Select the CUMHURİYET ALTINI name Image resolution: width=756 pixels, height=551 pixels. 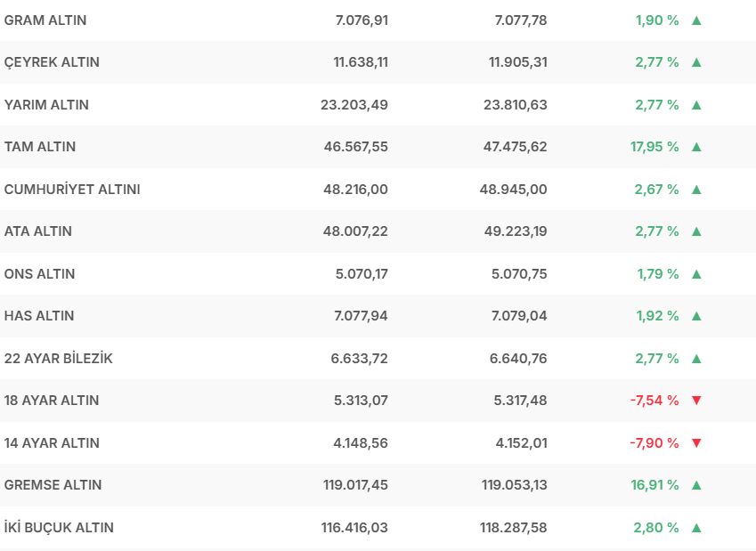(x=72, y=190)
